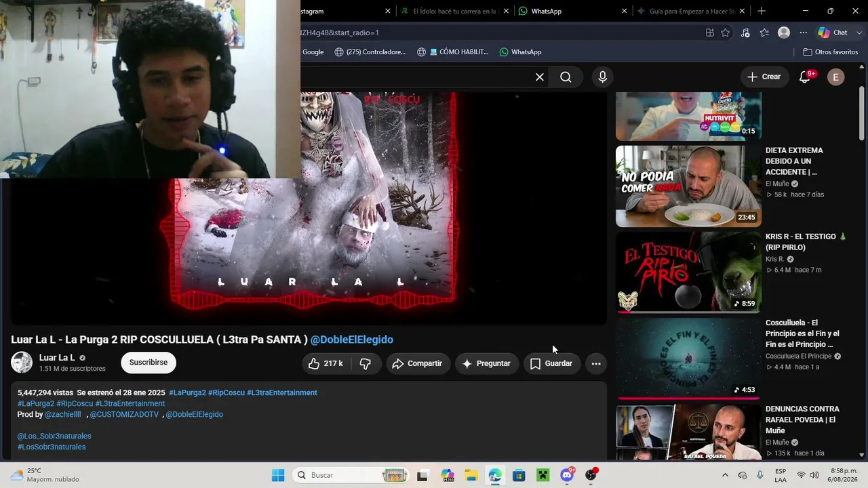Viewport: 868px width, 488px height.
Task: Close the WhatsApp browser tab
Action: tap(624, 11)
